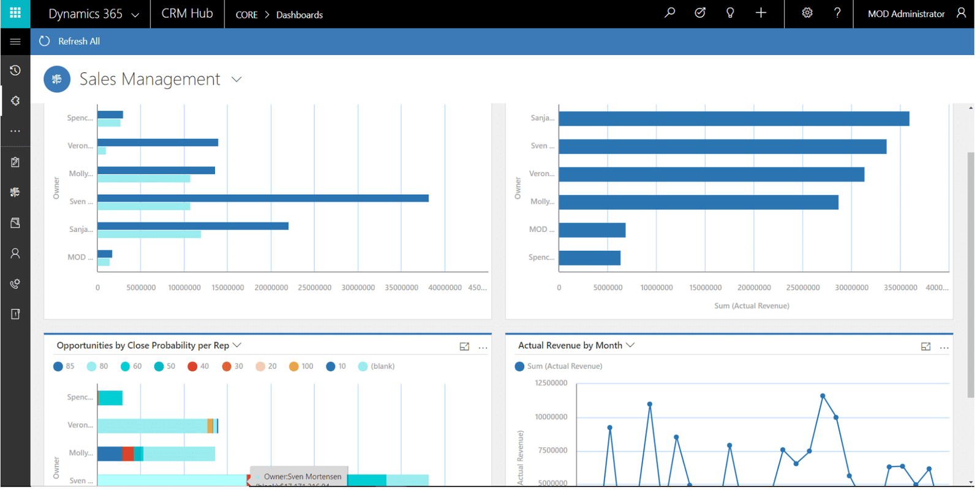This screenshot has height=492, width=980.
Task: Open the accounts building icon in sidebar
Action: pyautogui.click(x=15, y=223)
